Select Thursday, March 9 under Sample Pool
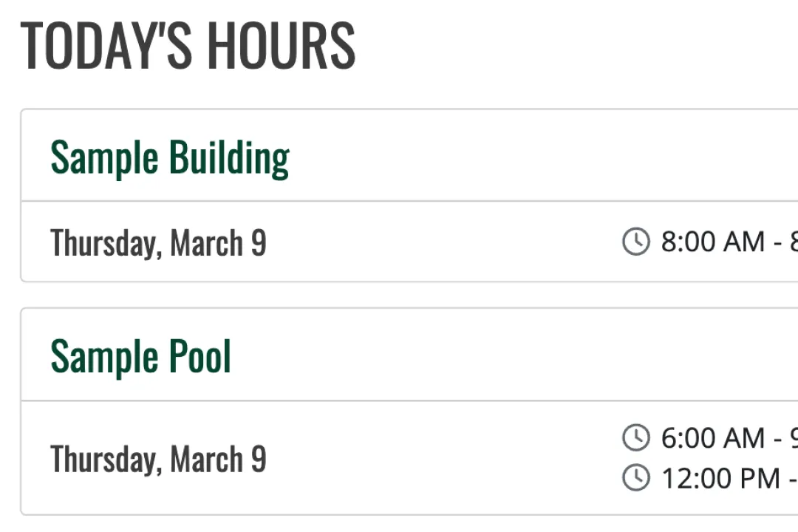 click(158, 458)
